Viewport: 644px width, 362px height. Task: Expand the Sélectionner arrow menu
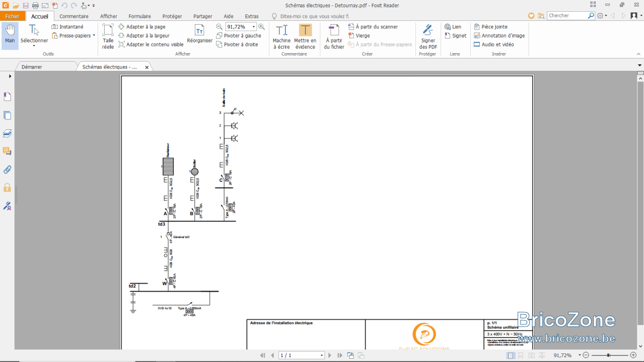coord(34,46)
